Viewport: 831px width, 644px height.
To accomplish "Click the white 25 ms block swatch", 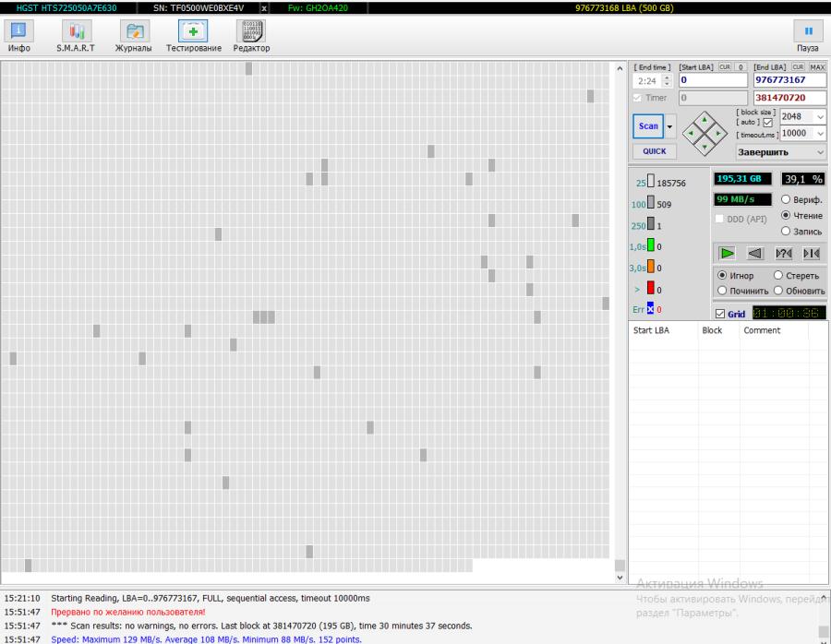I will coord(650,181).
